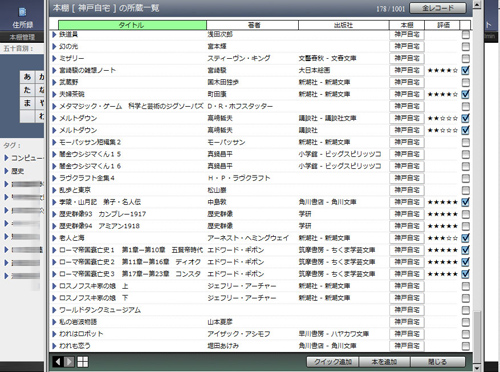
Task: Open detail arrow for 歴史群像93 カンブレー1917
Action: pos(54,214)
